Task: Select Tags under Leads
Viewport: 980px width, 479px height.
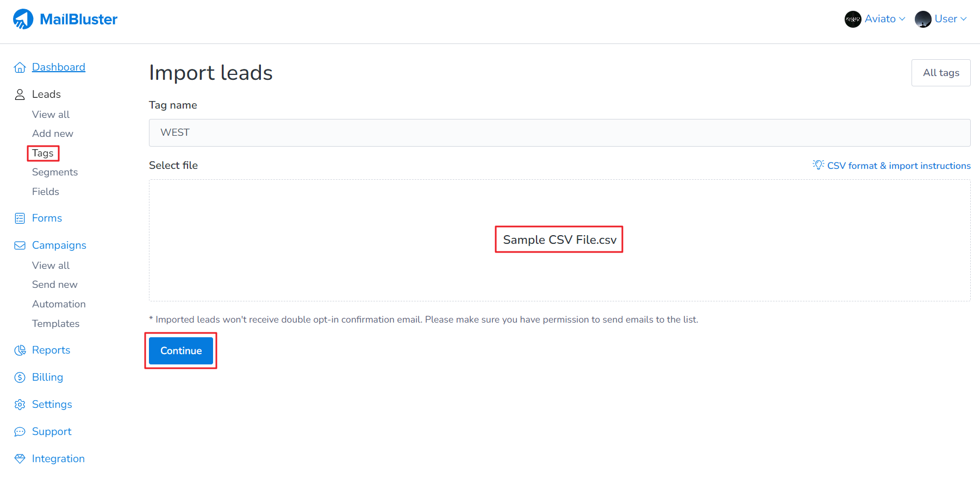Action: (42, 154)
